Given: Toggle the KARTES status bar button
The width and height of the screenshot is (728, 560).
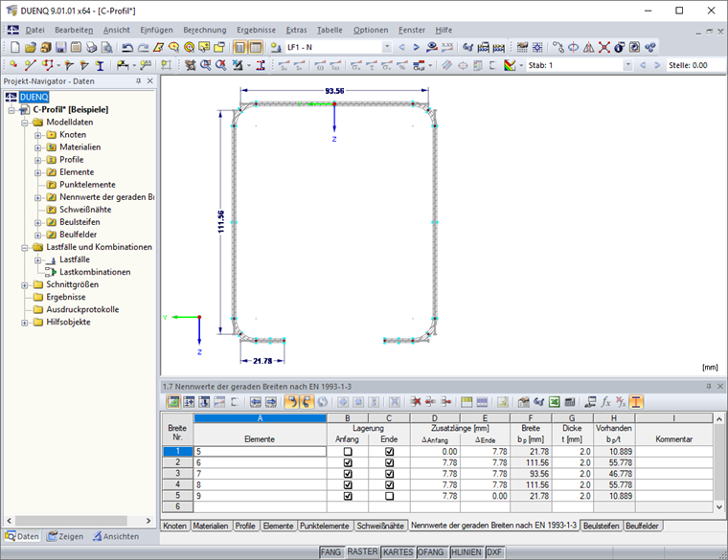Looking at the screenshot, I should pos(398,552).
